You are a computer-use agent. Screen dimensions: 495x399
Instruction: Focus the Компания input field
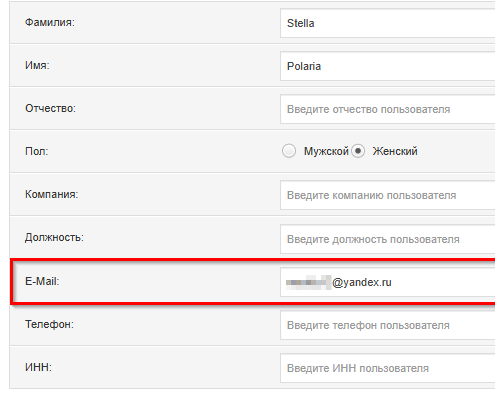click(x=388, y=195)
